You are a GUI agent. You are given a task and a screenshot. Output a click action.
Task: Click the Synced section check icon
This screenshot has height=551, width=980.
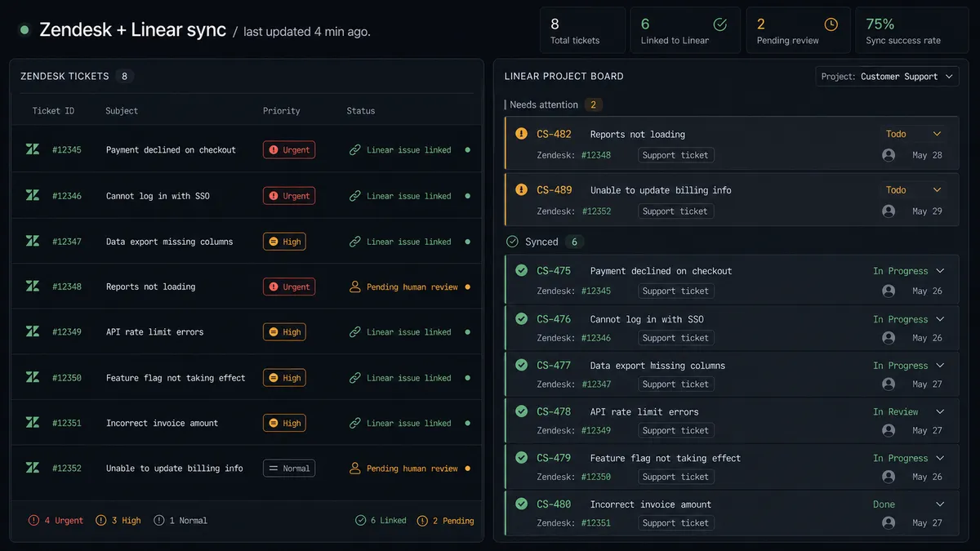tap(512, 242)
